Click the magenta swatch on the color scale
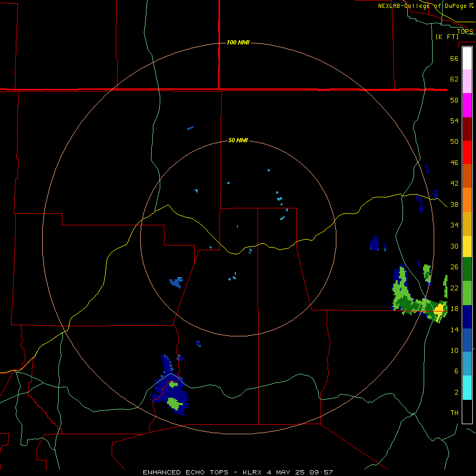This screenshot has height=476, width=476. 467,105
